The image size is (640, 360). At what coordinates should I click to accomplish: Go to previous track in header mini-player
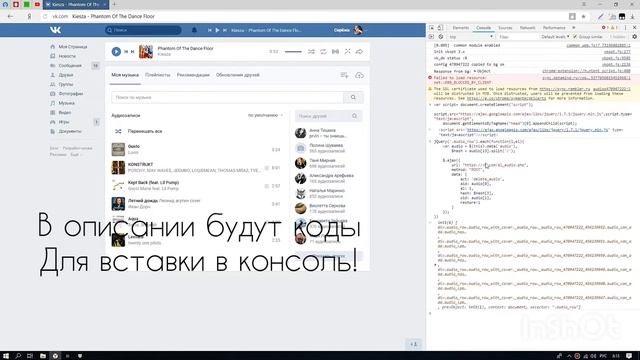point(210,30)
